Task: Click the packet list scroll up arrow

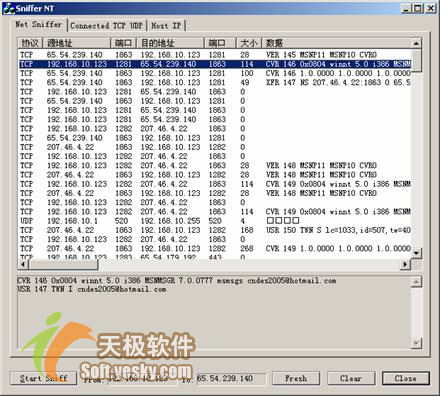Action: [416, 43]
